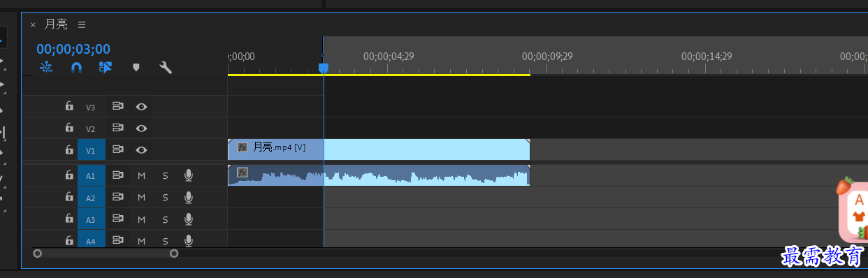Screen dimensions: 868x278
Task: Click left handle of zoom scrollbar
Action: pos(38,254)
